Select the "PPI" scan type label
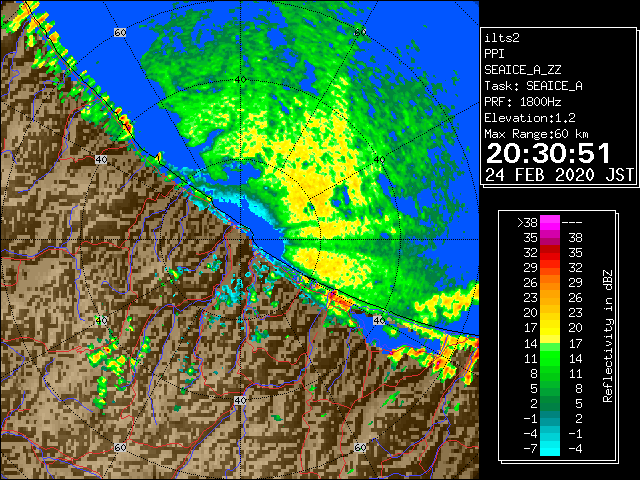Viewport: 640px width, 480px height. (494, 54)
